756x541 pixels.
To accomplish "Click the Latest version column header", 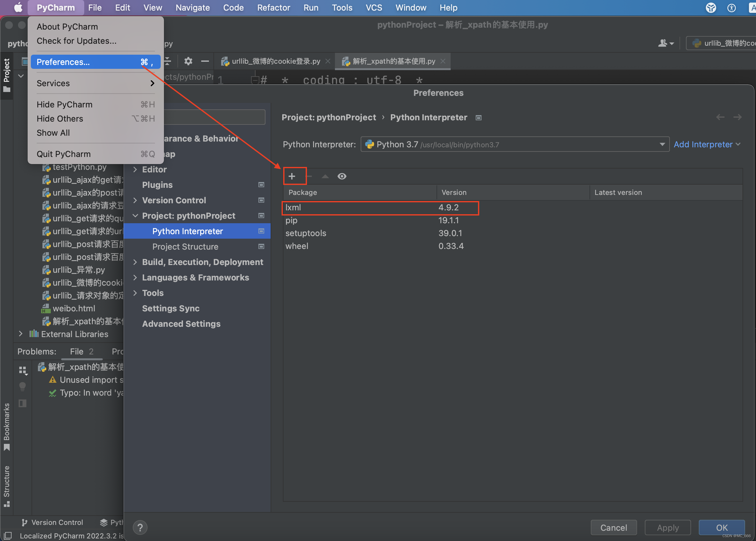I will click(666, 193).
